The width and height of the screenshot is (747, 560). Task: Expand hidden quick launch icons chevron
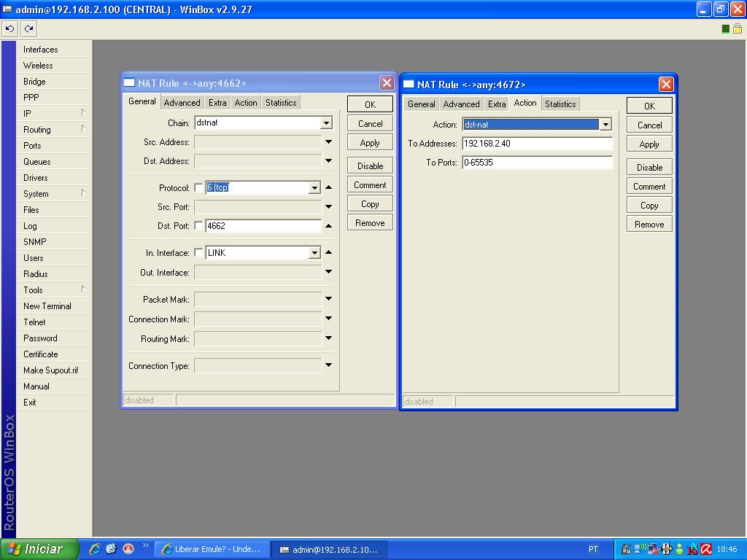coord(145,545)
